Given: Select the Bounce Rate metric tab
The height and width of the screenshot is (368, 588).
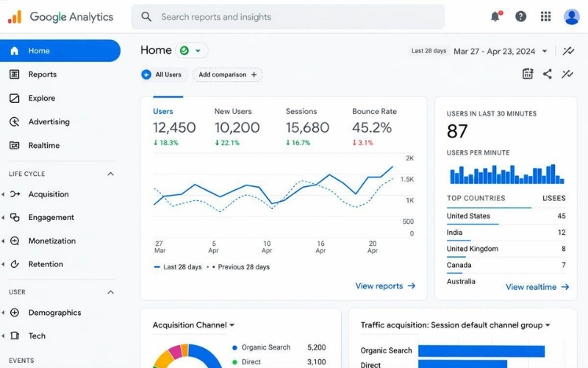Looking at the screenshot, I should point(374,127).
